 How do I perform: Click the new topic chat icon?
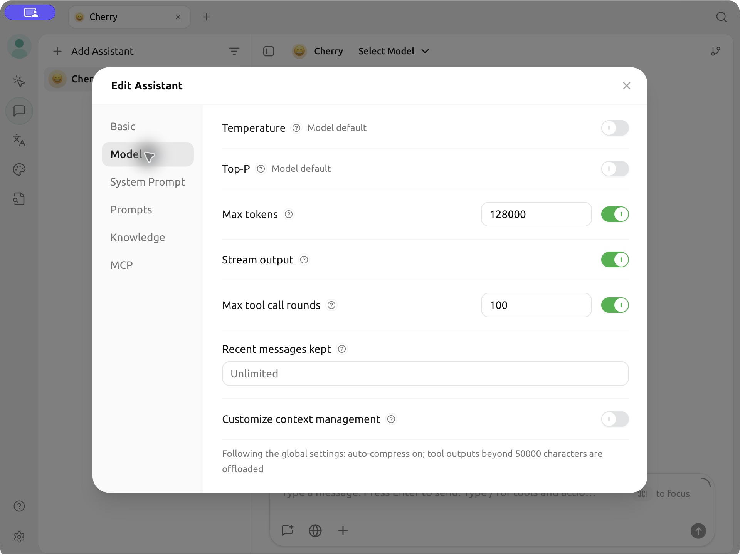[288, 531]
